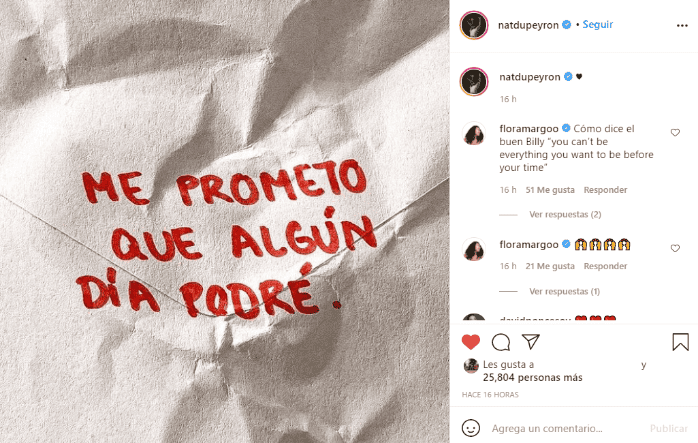
Task: Save post with the bookmark icon
Action: [680, 342]
